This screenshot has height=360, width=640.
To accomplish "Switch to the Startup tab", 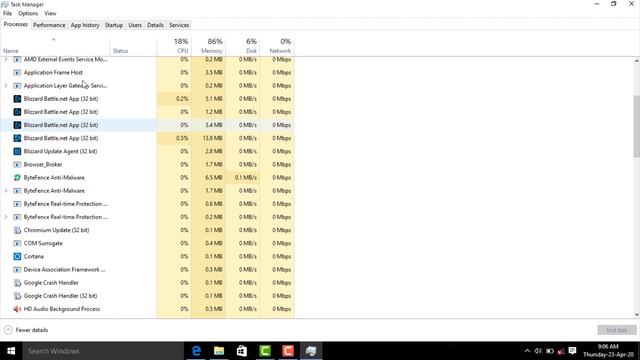I will (113, 25).
